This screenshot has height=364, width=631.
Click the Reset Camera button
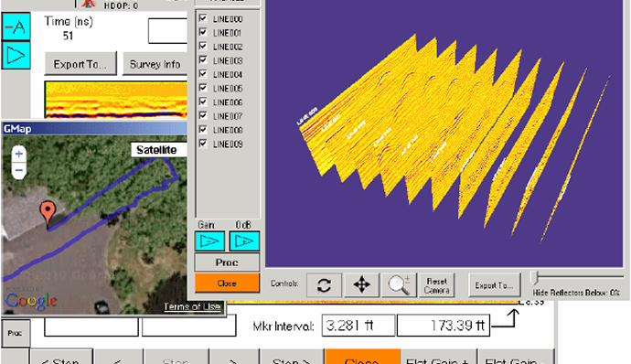tap(436, 285)
